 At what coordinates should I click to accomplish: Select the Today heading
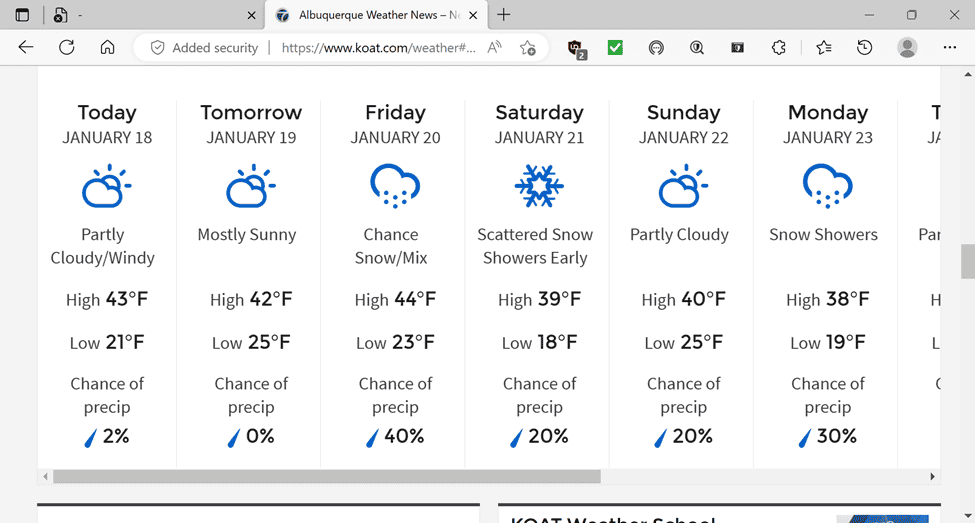pyautogui.click(x=107, y=113)
